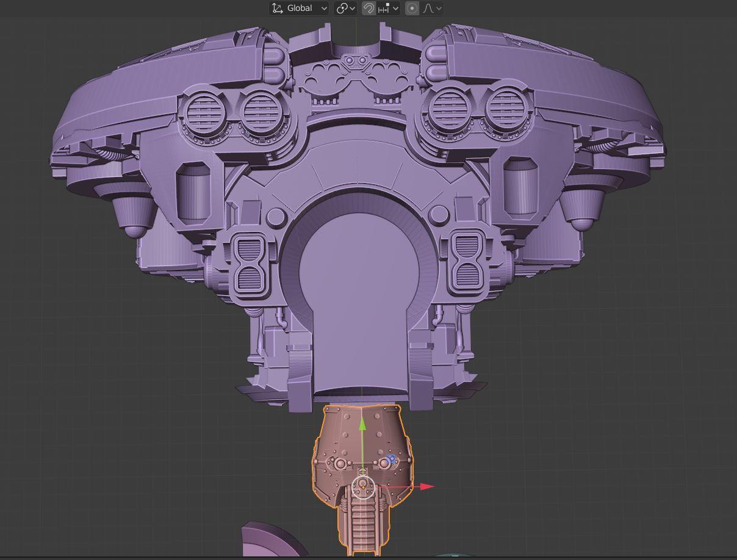This screenshot has height=560, width=737.
Task: Toggle the magnet snapping button
Action: (368, 9)
